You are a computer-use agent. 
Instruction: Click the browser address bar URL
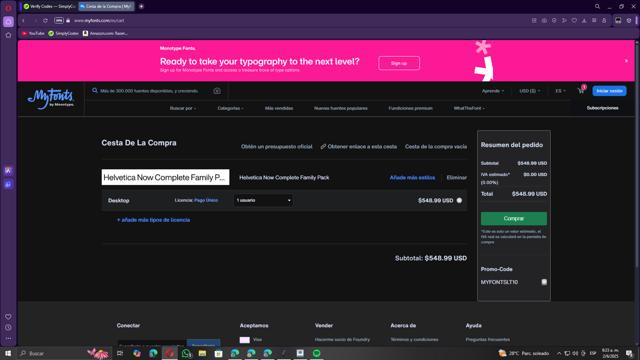[x=99, y=20]
